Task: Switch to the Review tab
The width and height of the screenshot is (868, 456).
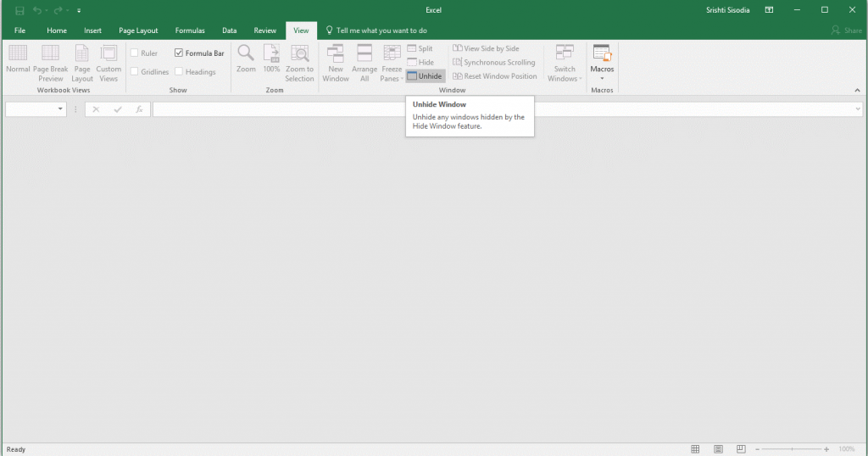Action: click(x=264, y=31)
